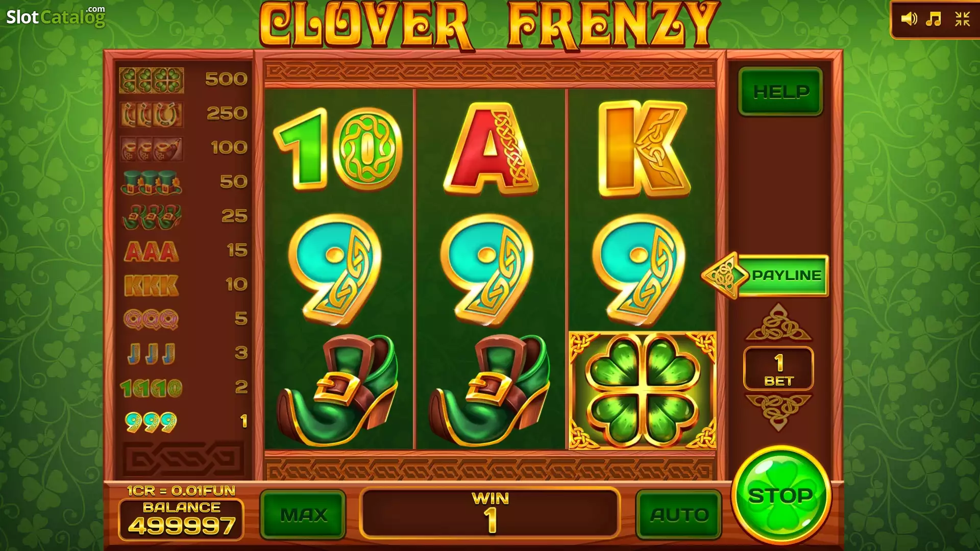Click the green 10 symbol on reel one
The width and height of the screenshot is (980, 551).
(338, 149)
